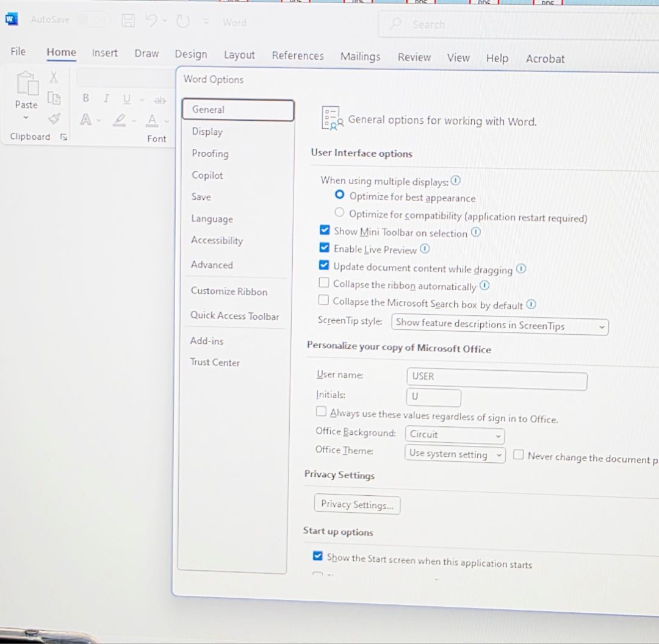Uncheck Enable Live Preview
The width and height of the screenshot is (659, 644).
click(x=324, y=248)
